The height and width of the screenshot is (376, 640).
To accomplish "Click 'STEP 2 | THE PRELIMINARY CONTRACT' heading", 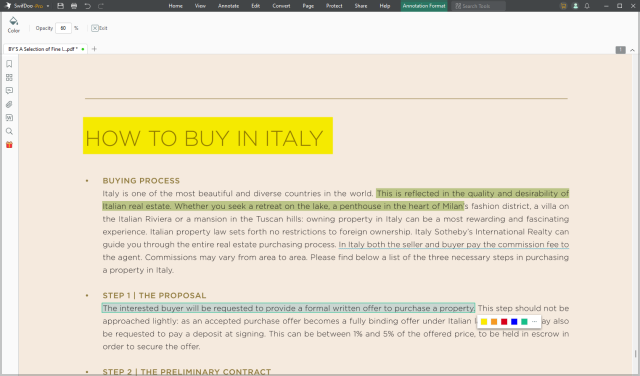I will (x=187, y=372).
